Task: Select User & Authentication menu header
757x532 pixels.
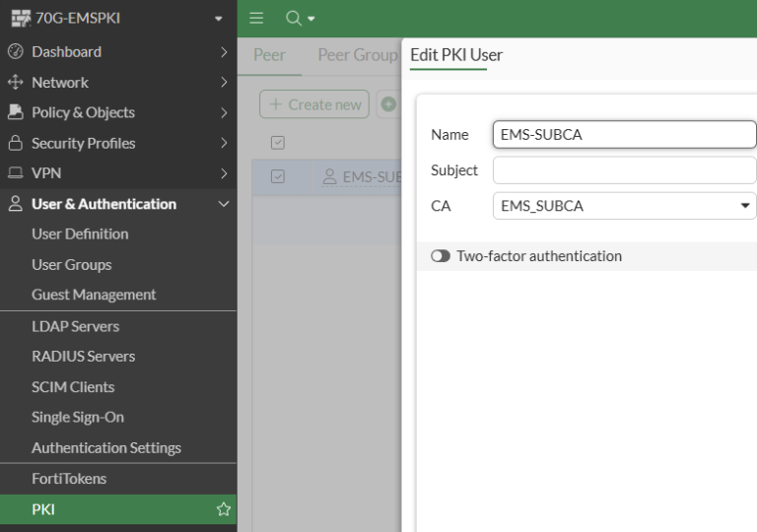Action: (x=103, y=204)
